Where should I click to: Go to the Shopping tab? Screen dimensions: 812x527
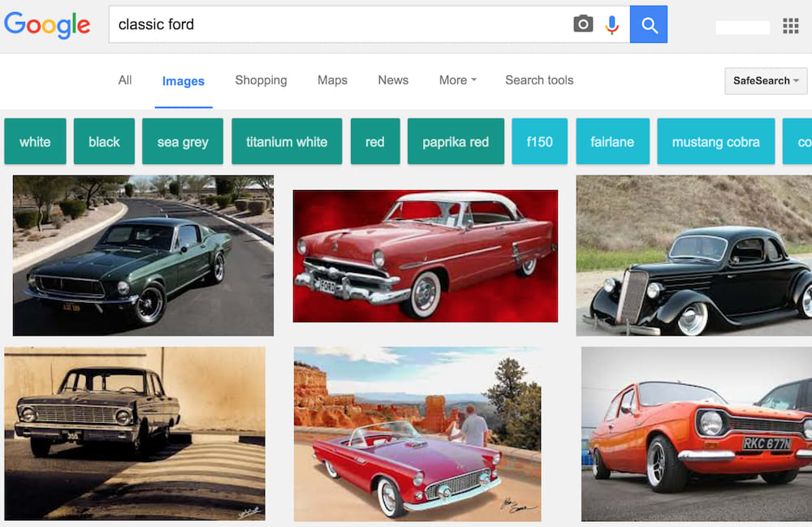[261, 80]
